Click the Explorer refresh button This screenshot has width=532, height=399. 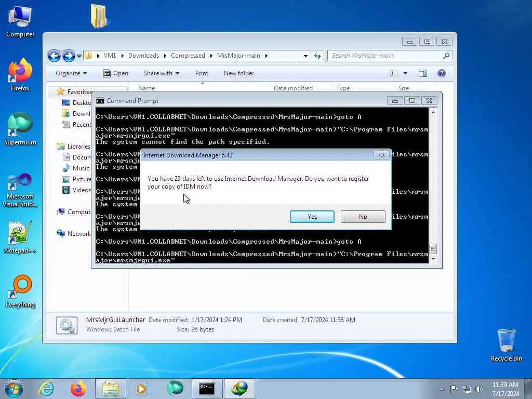(x=317, y=56)
